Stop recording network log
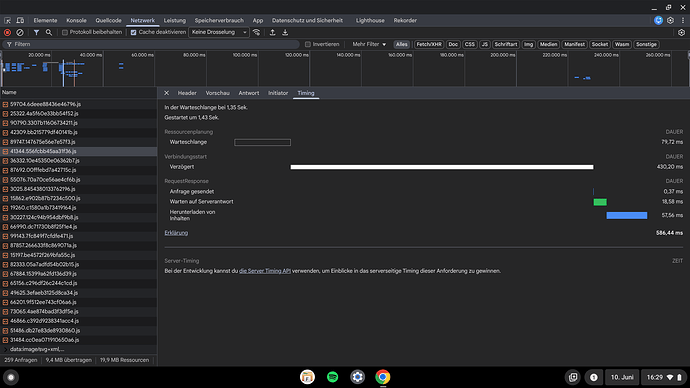The image size is (690, 388). pyautogui.click(x=7, y=32)
